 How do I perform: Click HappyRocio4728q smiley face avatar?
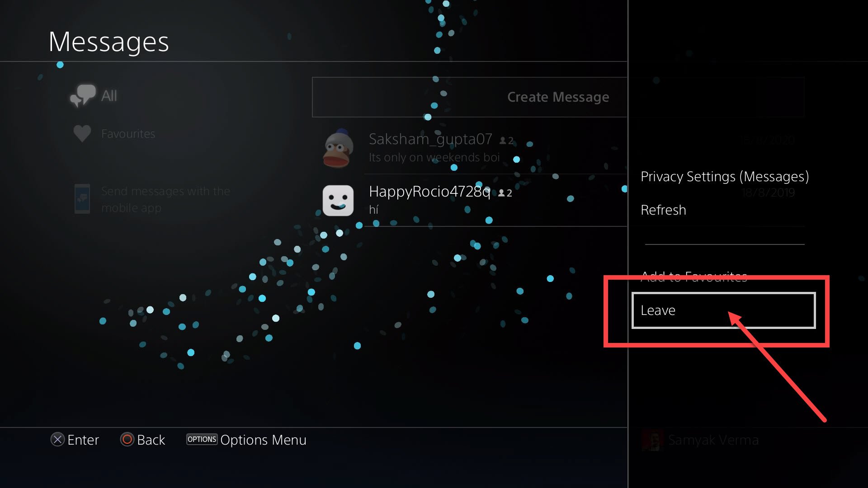338,200
